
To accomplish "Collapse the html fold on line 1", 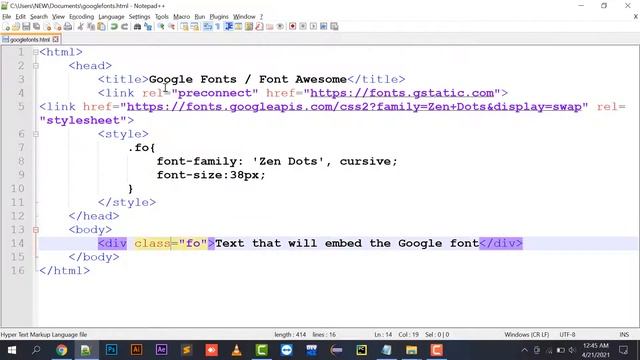I will point(36,52).
